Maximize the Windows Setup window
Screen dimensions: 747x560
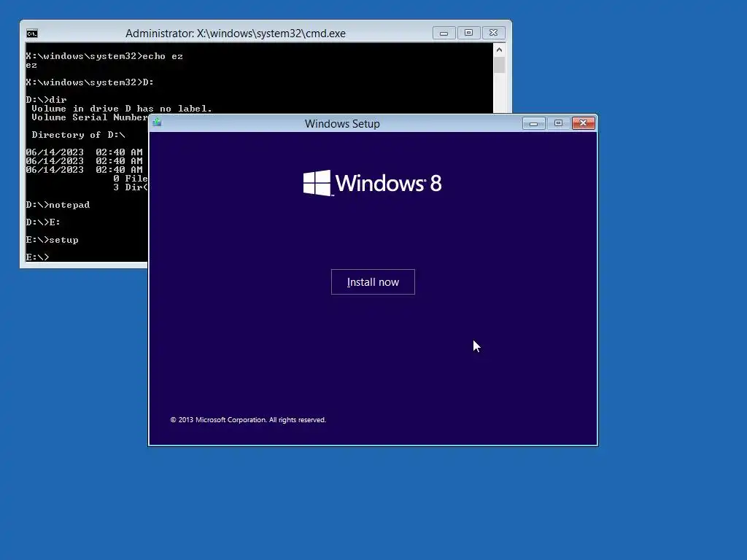click(558, 123)
